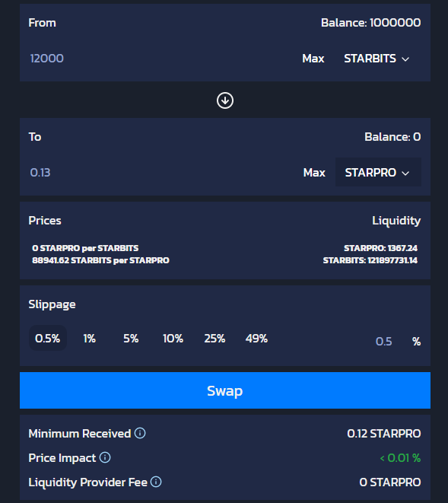Image resolution: width=448 pixels, height=503 pixels.
Task: Open the STARBITS token dropdown
Action: click(377, 59)
